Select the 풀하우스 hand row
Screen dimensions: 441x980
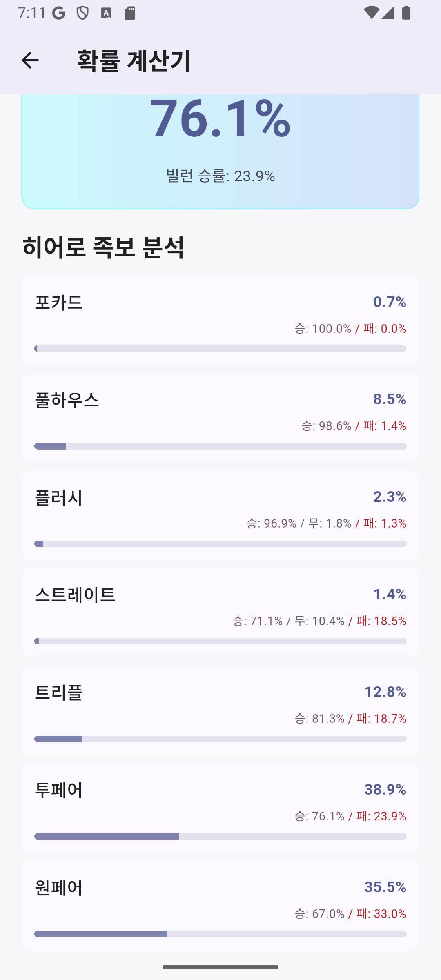tap(220, 417)
